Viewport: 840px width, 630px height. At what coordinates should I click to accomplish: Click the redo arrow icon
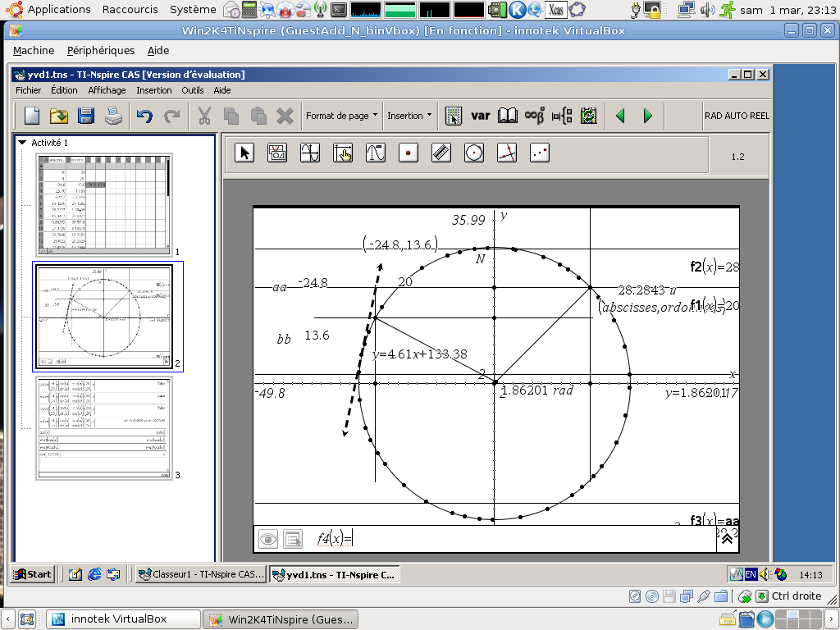point(171,116)
